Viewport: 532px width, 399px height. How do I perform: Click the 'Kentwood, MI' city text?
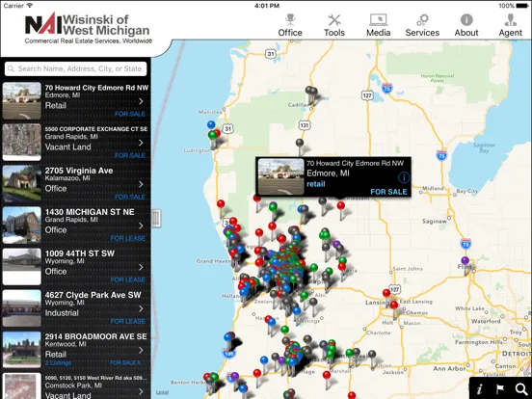(x=66, y=344)
